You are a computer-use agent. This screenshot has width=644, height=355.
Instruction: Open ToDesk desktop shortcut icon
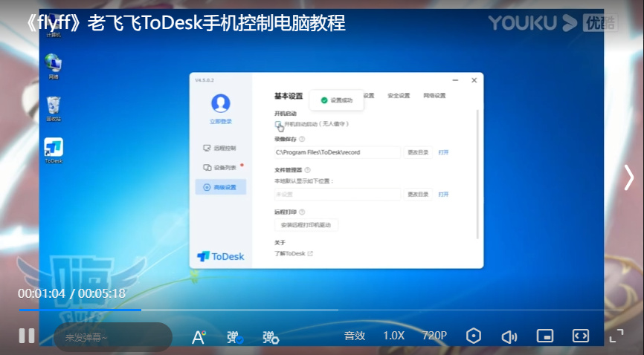coord(54,151)
